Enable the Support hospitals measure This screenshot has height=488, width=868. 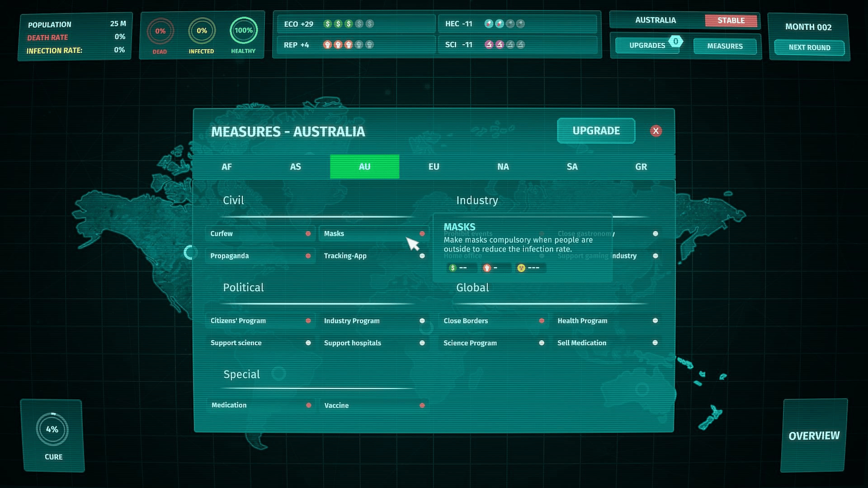click(422, 343)
